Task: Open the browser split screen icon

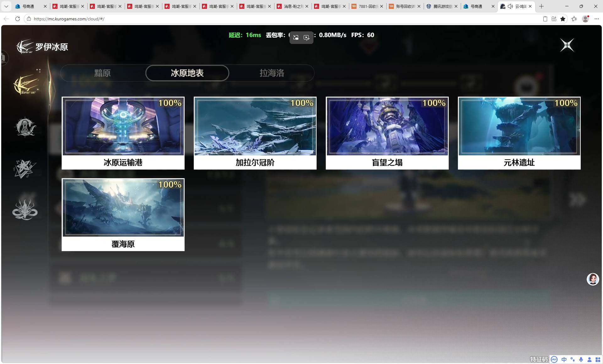Action: click(554, 19)
